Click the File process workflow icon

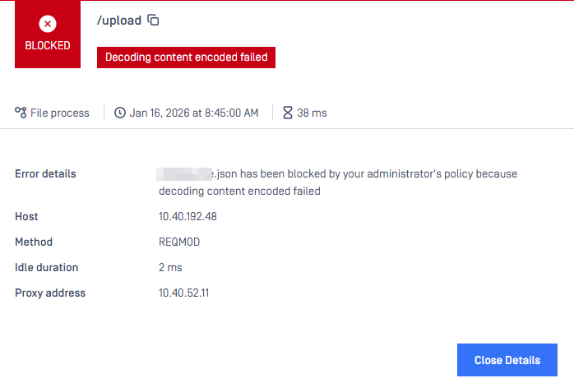(x=21, y=113)
